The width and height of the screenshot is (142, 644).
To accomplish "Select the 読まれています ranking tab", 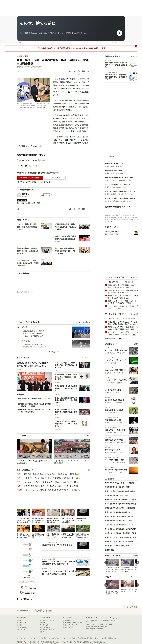I will pos(113,282).
